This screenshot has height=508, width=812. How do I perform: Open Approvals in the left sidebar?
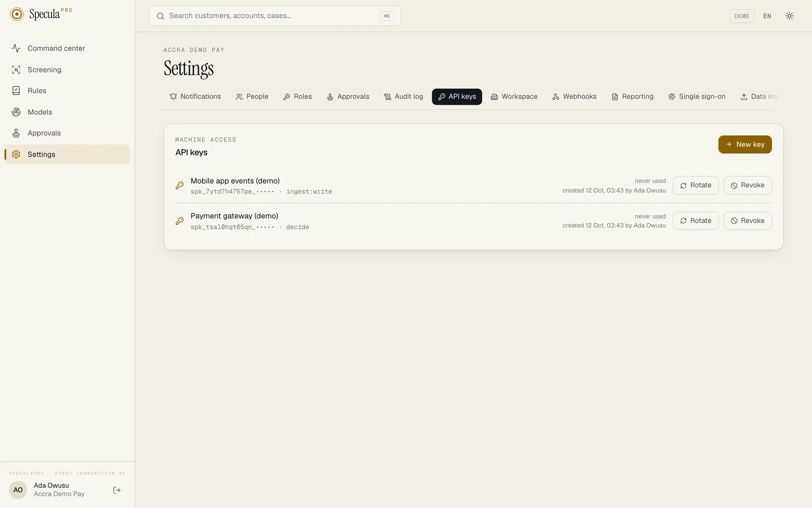coord(67,133)
